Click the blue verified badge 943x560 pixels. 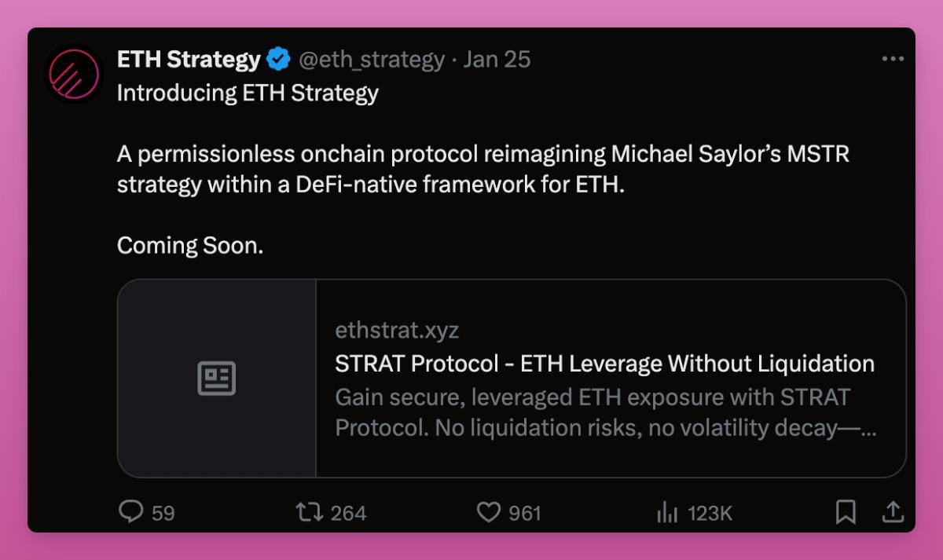pos(278,60)
